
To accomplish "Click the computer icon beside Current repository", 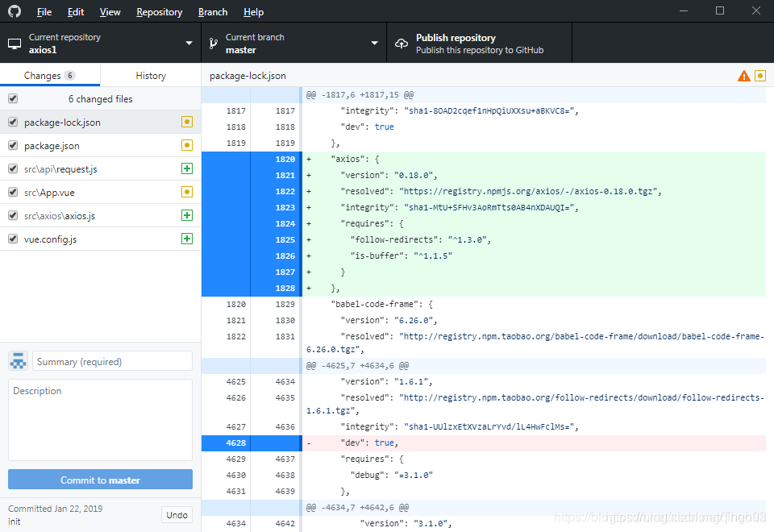I will point(15,44).
